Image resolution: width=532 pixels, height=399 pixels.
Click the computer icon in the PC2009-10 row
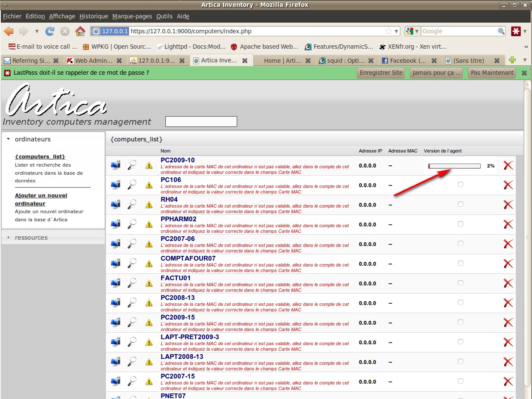click(x=115, y=165)
